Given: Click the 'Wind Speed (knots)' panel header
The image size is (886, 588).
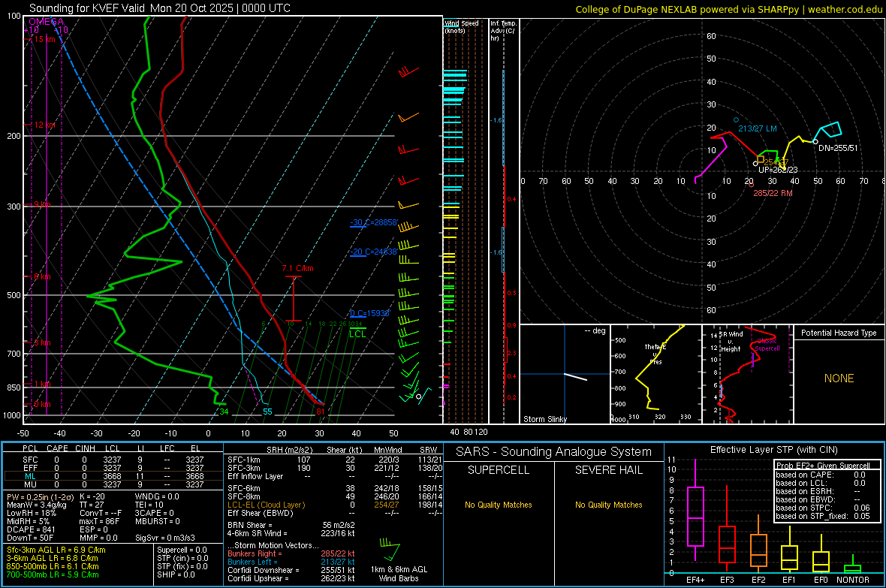Looking at the screenshot, I should click(x=461, y=26).
